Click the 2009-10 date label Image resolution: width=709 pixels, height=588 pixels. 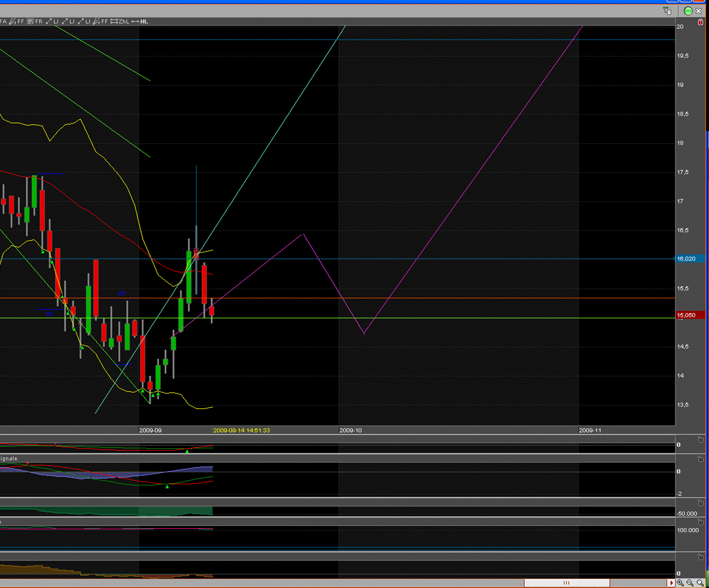pyautogui.click(x=351, y=431)
